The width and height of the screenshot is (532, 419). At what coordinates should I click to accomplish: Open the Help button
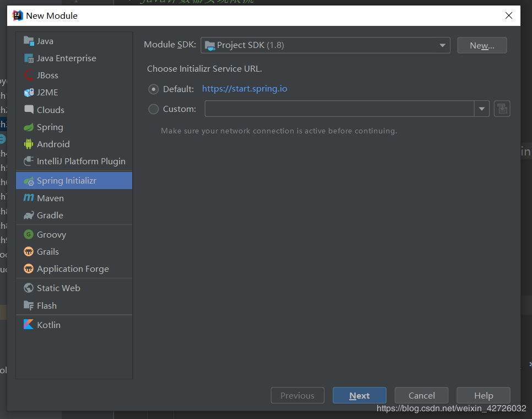(484, 395)
